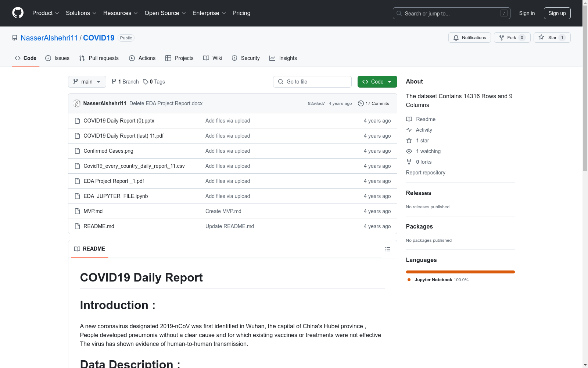The image size is (588, 368).
Task: Fork this repository
Action: click(512, 38)
